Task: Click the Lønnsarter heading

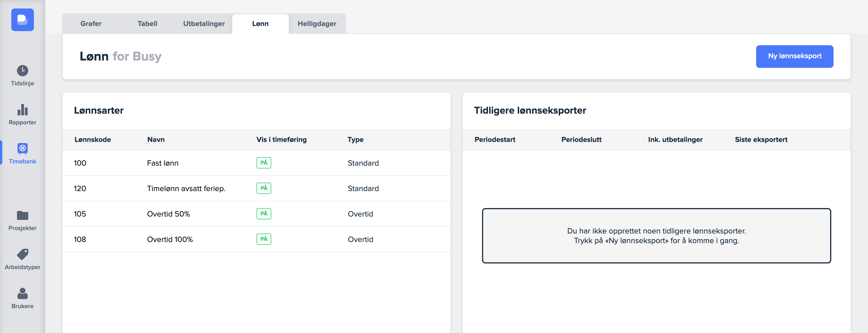Action: [99, 111]
